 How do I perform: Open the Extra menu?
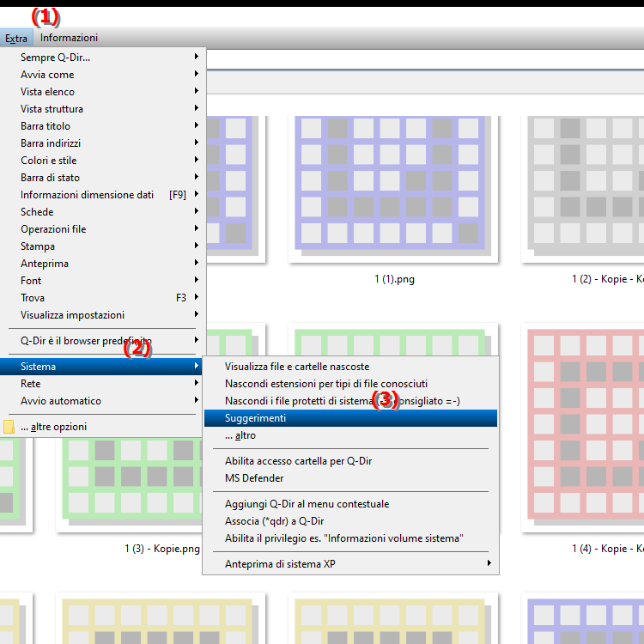16,38
